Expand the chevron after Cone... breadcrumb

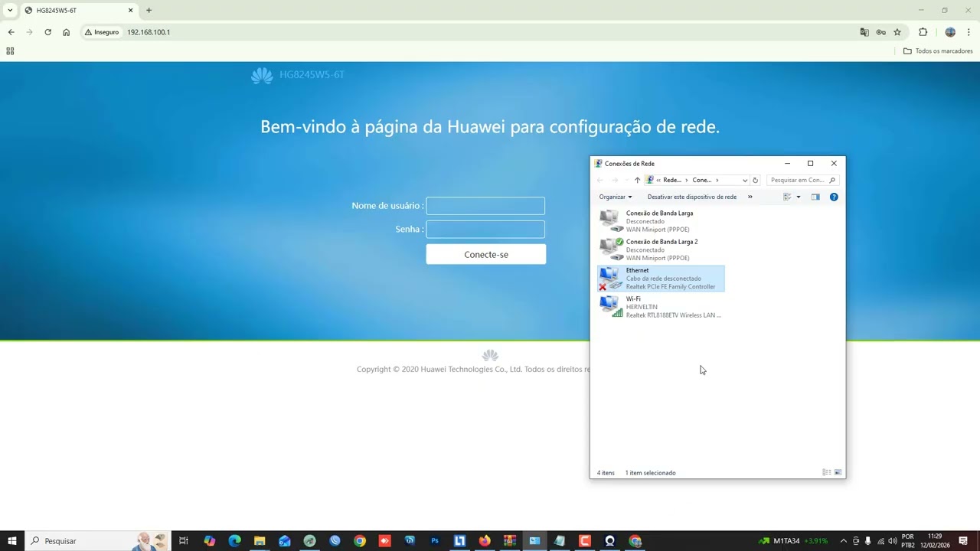coord(717,180)
